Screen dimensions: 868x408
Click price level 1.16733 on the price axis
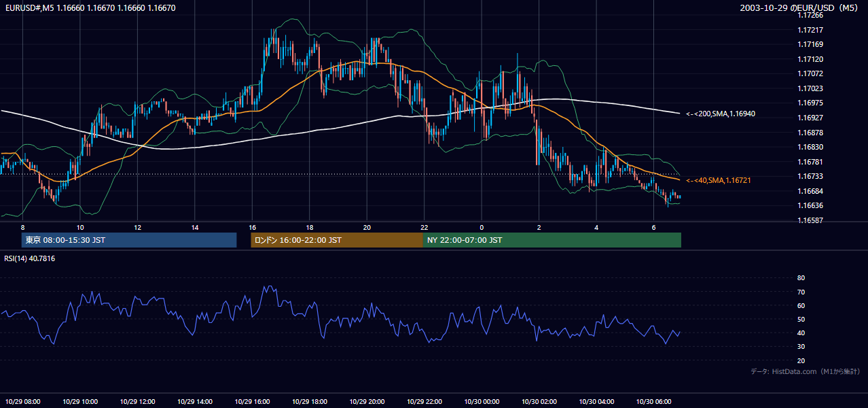(x=810, y=176)
